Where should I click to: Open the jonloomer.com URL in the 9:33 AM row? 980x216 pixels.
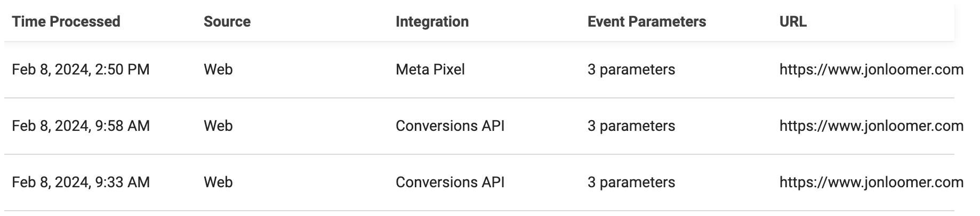[x=871, y=182]
